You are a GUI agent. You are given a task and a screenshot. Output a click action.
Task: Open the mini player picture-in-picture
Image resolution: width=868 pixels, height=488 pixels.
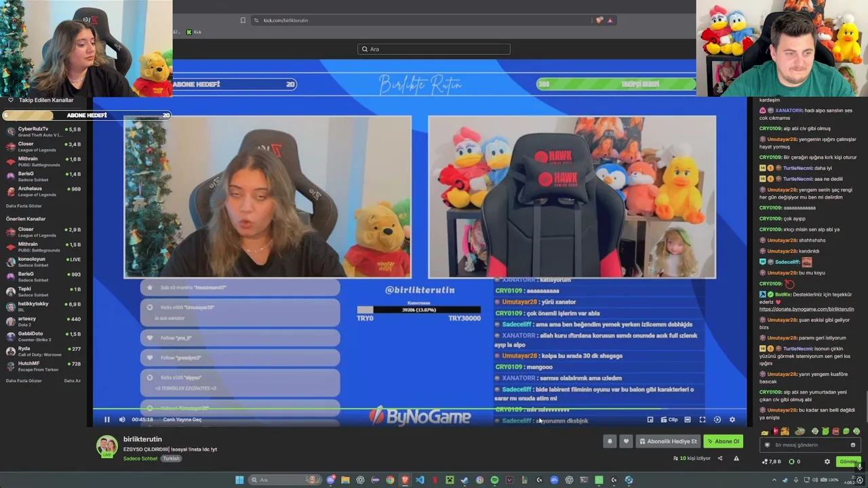[x=650, y=420]
